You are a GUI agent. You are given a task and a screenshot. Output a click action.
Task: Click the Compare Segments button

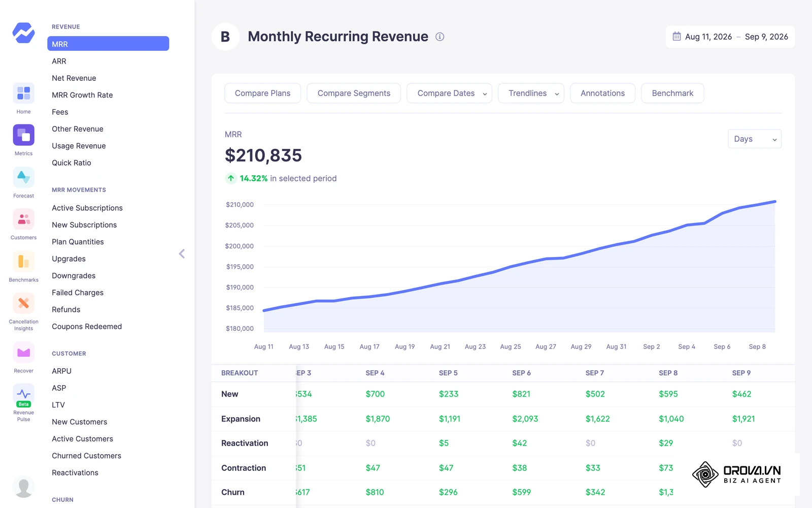[x=354, y=93]
